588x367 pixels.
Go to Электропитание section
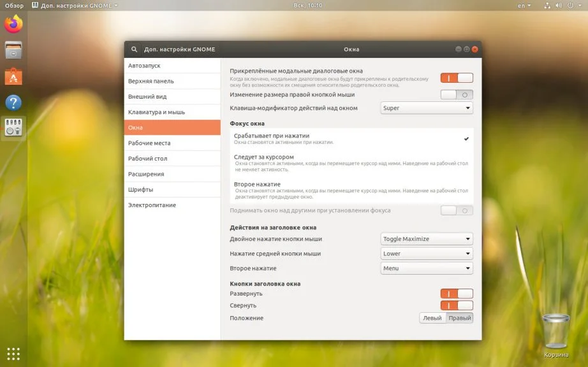pyautogui.click(x=172, y=205)
